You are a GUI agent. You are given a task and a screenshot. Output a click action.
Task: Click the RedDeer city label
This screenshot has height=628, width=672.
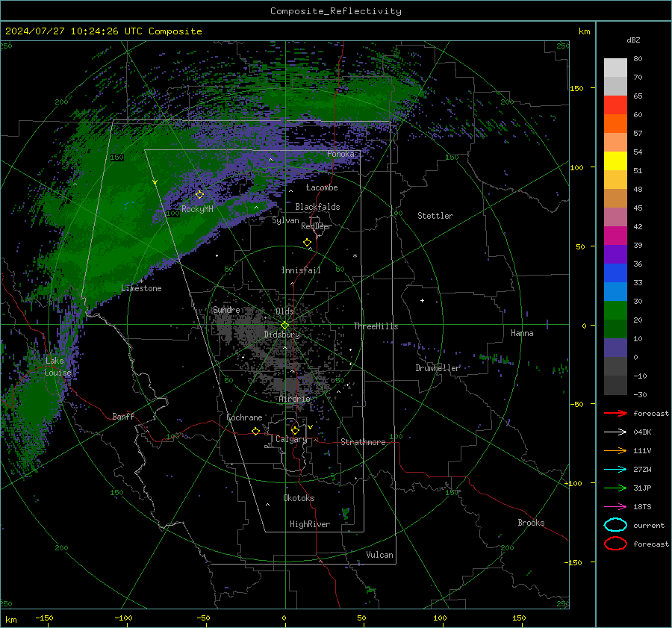317,226
